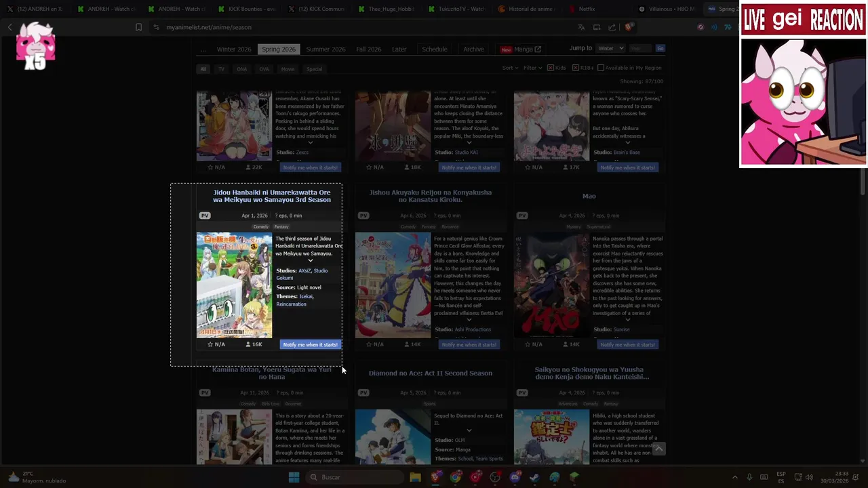Switch to Winter 2026 season tab

pyautogui.click(x=234, y=49)
